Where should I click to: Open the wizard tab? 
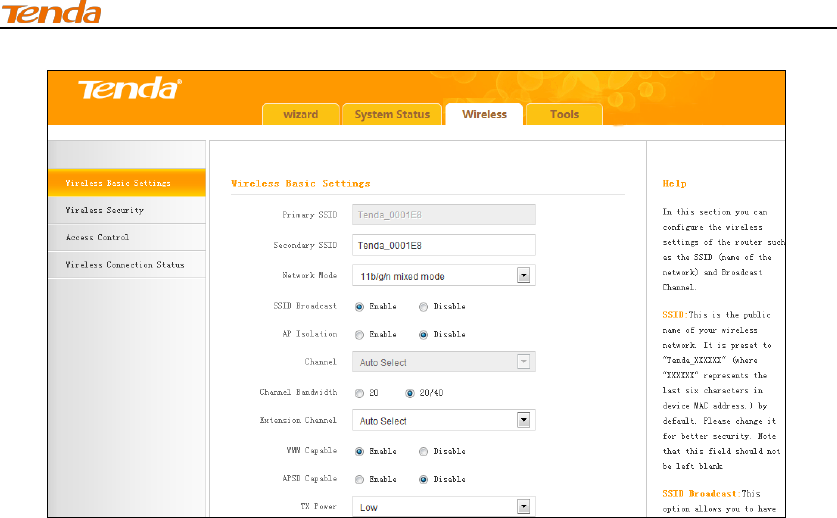(x=301, y=114)
